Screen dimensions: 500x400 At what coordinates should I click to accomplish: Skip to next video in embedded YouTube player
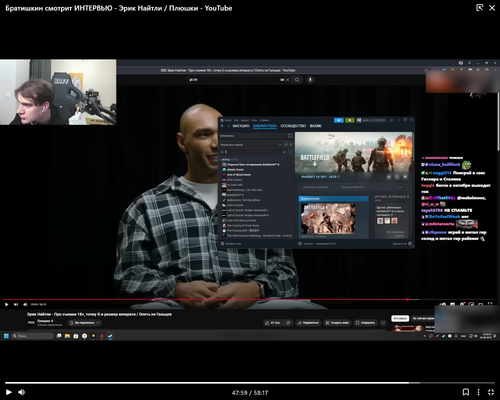pyautogui.click(x=16, y=304)
